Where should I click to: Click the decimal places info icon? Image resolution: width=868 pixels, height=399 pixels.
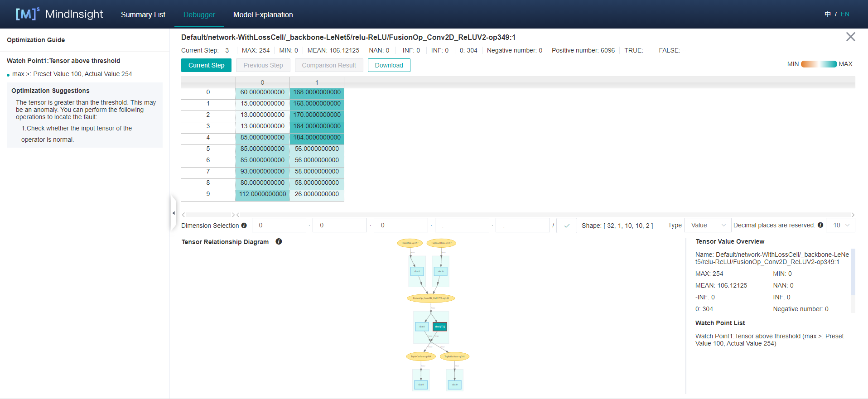pos(820,225)
